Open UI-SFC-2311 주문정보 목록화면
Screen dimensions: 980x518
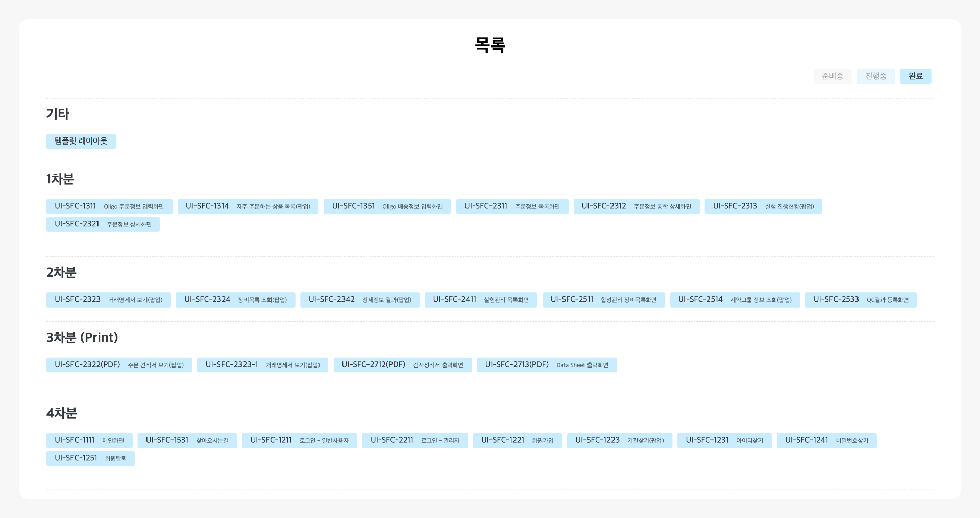[512, 206]
